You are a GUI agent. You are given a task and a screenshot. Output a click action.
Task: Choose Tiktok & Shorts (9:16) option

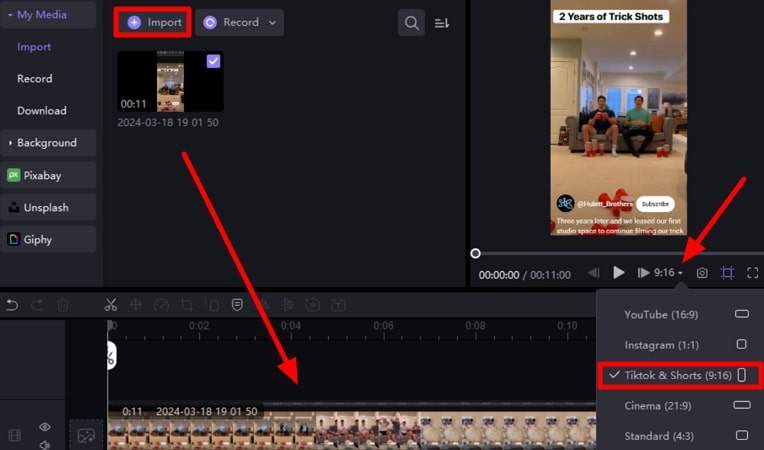tap(680, 375)
